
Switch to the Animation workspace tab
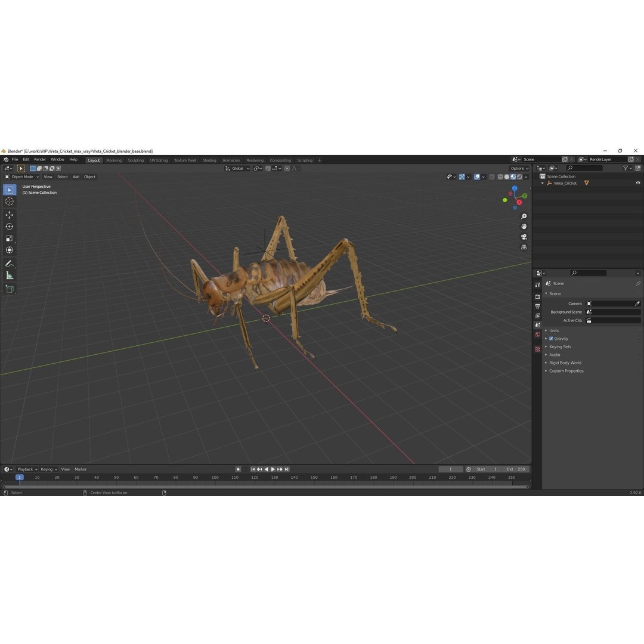coord(231,160)
